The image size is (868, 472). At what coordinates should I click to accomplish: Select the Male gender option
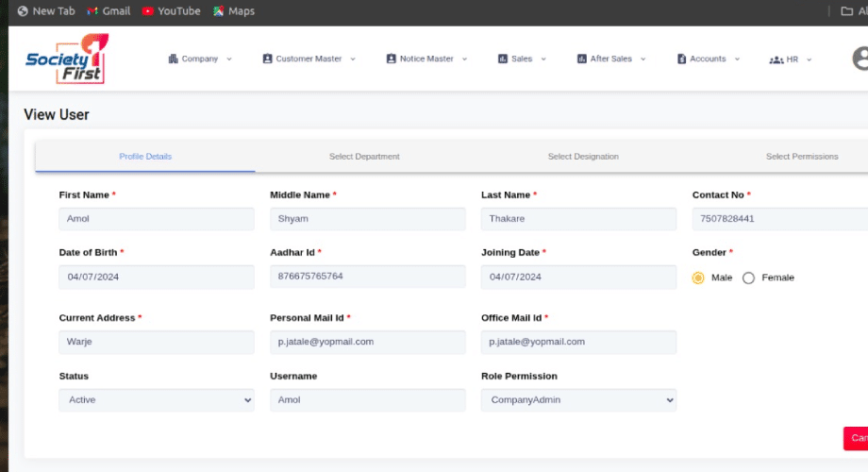click(x=698, y=278)
